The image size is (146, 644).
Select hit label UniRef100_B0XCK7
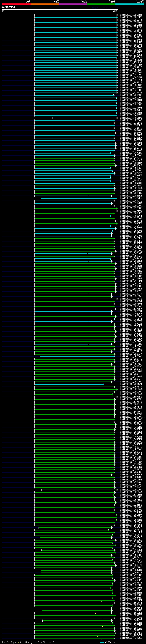click(131, 223)
